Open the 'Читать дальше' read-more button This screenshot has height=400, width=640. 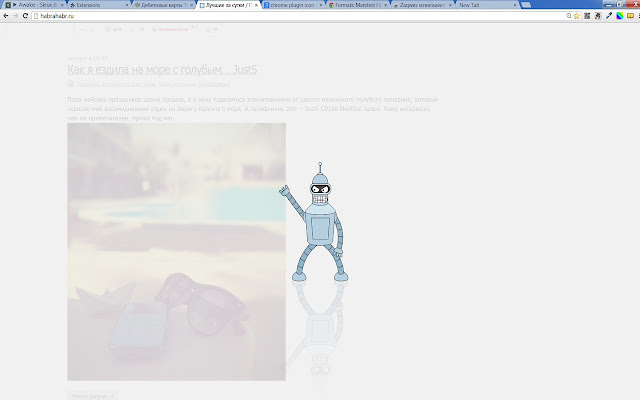point(93,396)
